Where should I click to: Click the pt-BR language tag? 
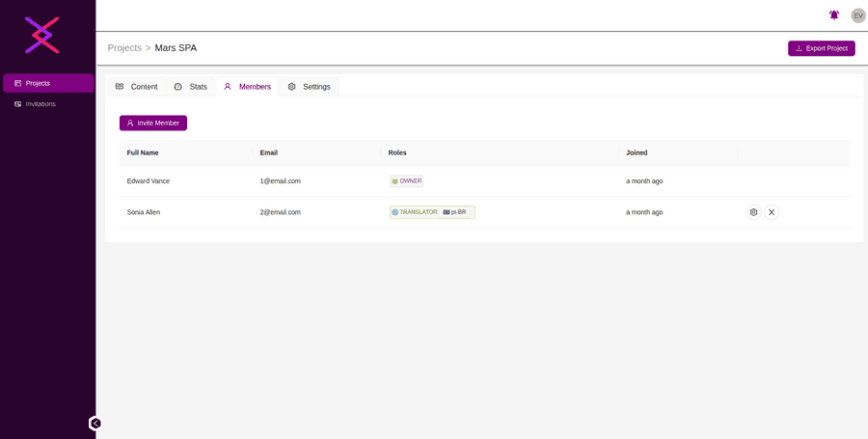[x=455, y=212]
